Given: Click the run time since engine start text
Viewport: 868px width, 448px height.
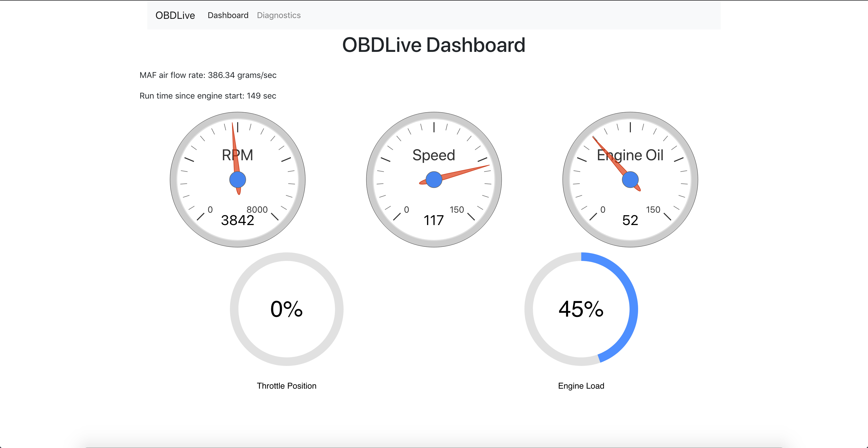Looking at the screenshot, I should click(x=207, y=96).
